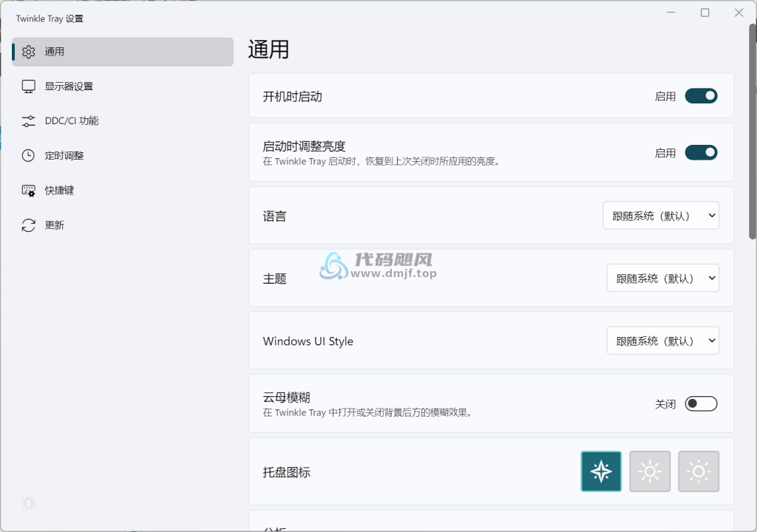Click the clock icon for 定时调整

tap(29, 155)
